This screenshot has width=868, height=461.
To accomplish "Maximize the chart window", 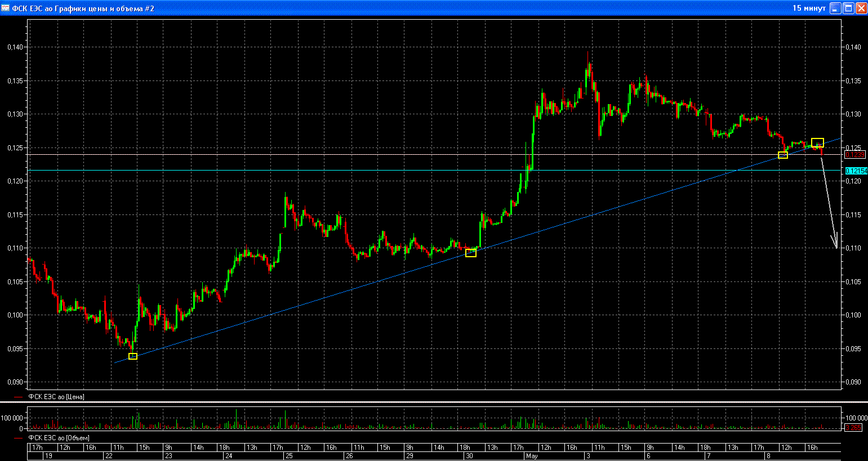I will [849, 8].
